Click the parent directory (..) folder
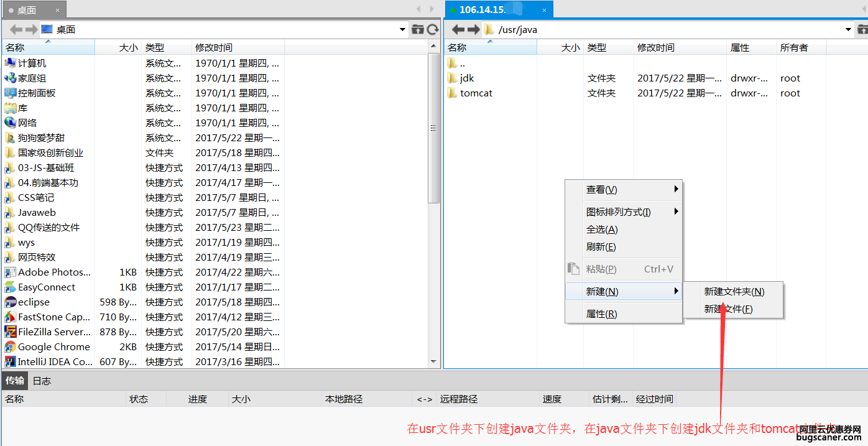 click(452, 63)
